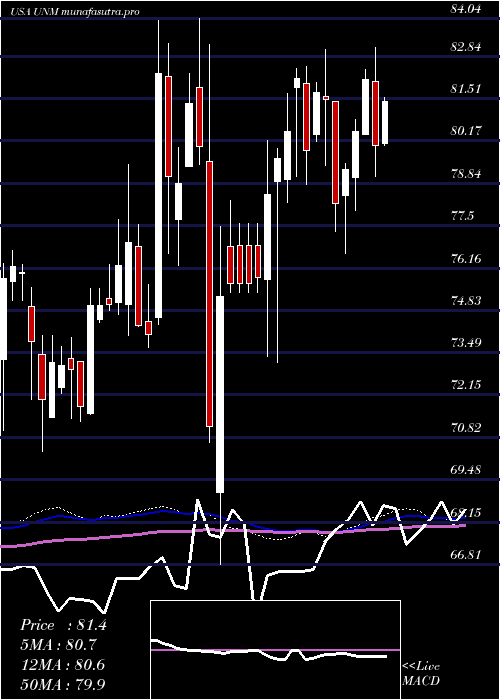Click the 70.82 price axis label
This screenshot has width=500, height=700.
tap(467, 427)
